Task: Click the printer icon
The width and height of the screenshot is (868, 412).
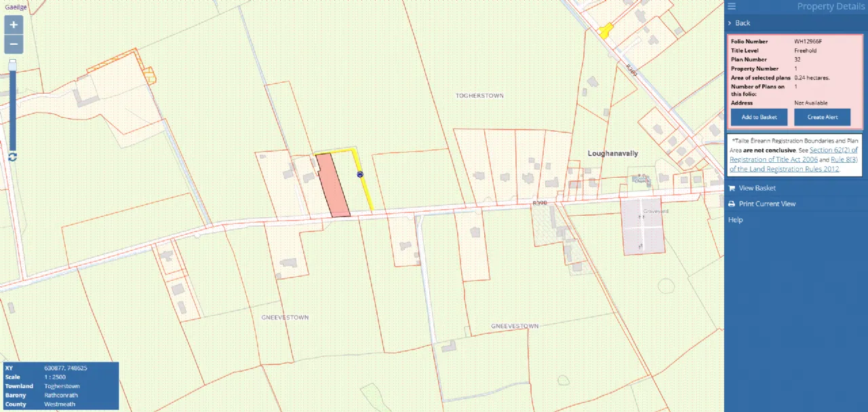Action: pos(732,204)
